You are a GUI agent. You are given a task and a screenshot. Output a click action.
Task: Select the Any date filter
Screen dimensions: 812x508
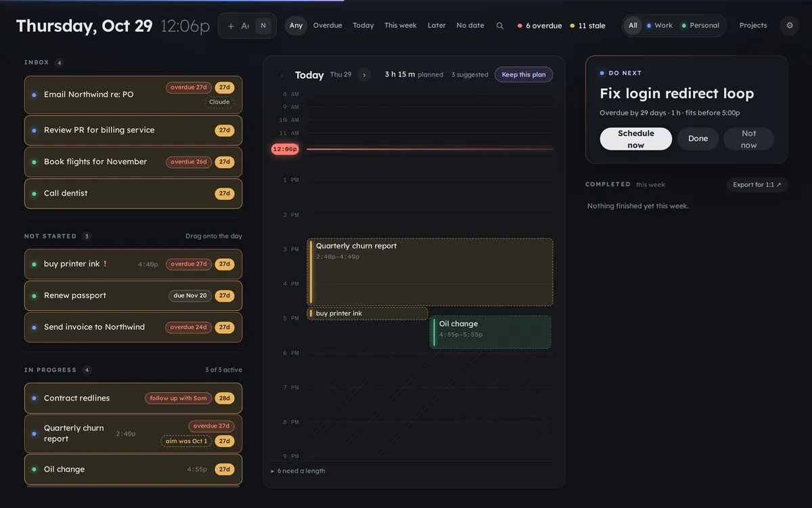point(296,26)
